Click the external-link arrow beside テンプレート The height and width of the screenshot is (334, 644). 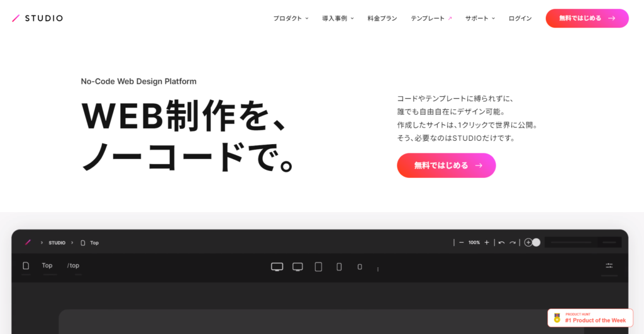[450, 18]
